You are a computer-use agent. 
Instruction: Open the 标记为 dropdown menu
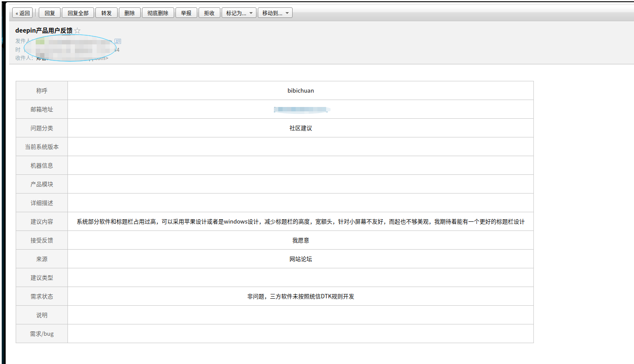(239, 13)
